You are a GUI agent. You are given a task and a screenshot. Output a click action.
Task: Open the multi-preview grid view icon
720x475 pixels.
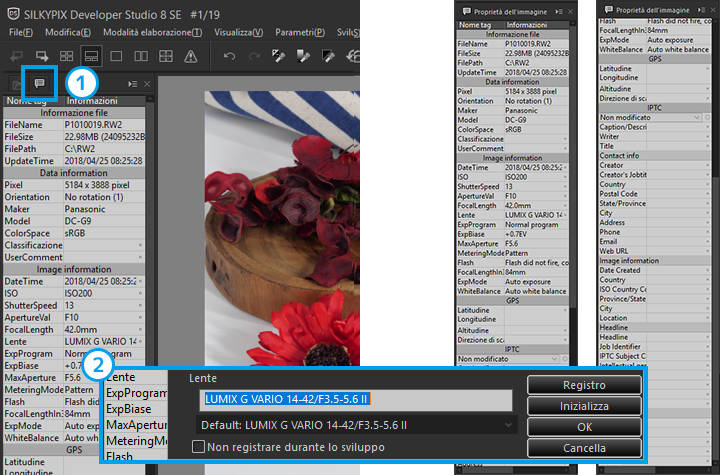point(166,57)
